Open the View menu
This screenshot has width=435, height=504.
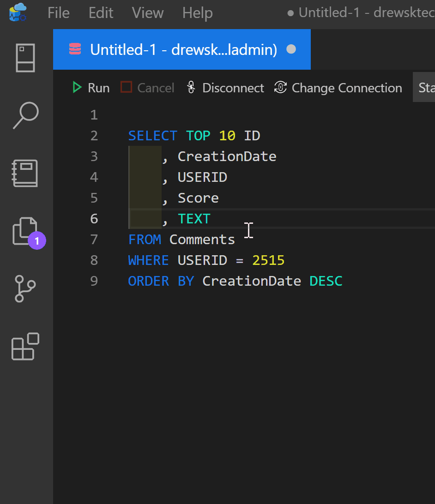(148, 12)
